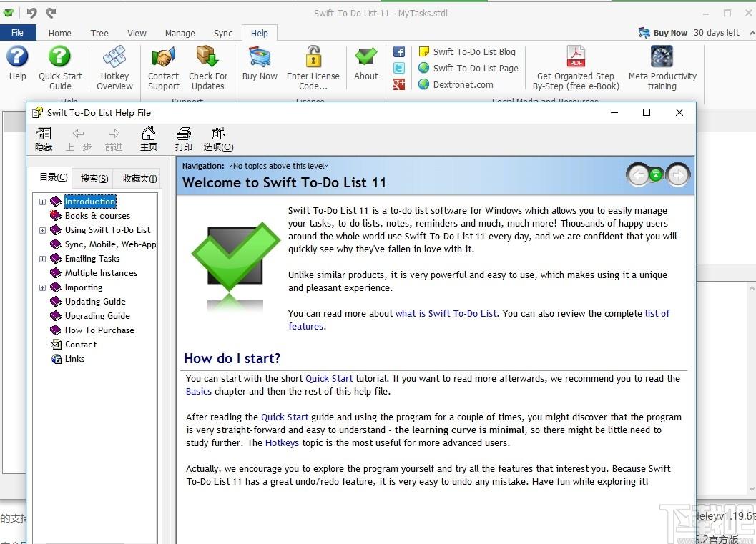Open Get Organized Step By-Step e-Book
The height and width of the screenshot is (544, 756).
point(576,68)
